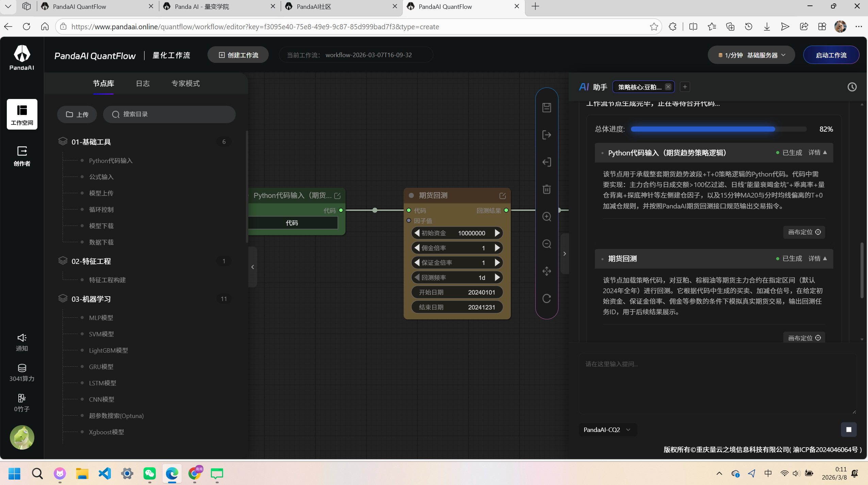Click the save icon in canvas toolbar
The image size is (868, 485).
coord(547,107)
